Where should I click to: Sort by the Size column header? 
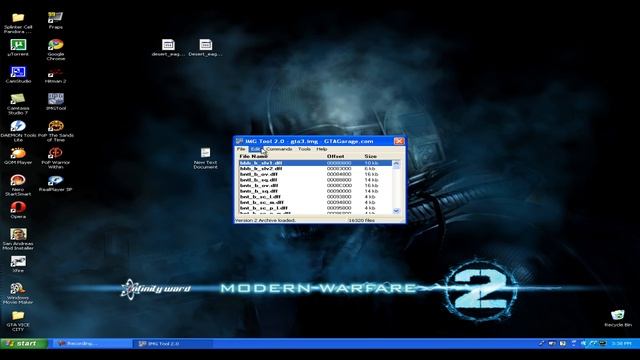click(x=371, y=156)
